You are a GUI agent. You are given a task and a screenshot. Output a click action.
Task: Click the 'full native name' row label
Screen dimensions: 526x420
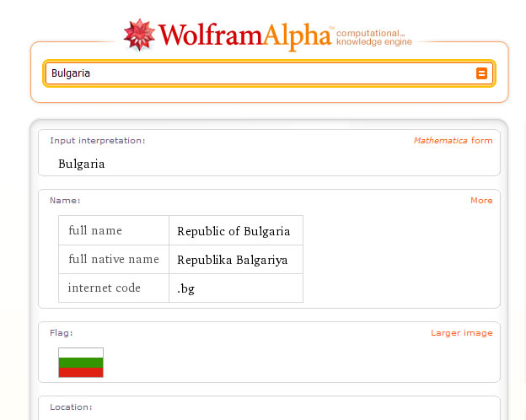click(x=114, y=260)
